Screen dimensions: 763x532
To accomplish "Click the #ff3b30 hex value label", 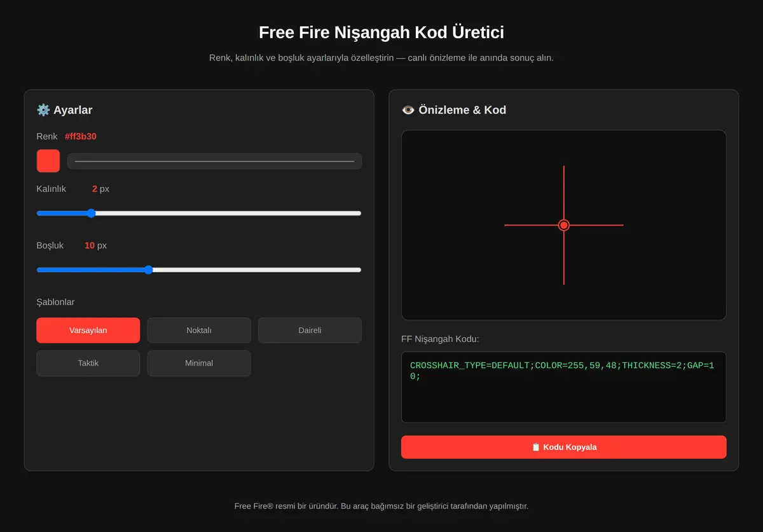I will [81, 137].
